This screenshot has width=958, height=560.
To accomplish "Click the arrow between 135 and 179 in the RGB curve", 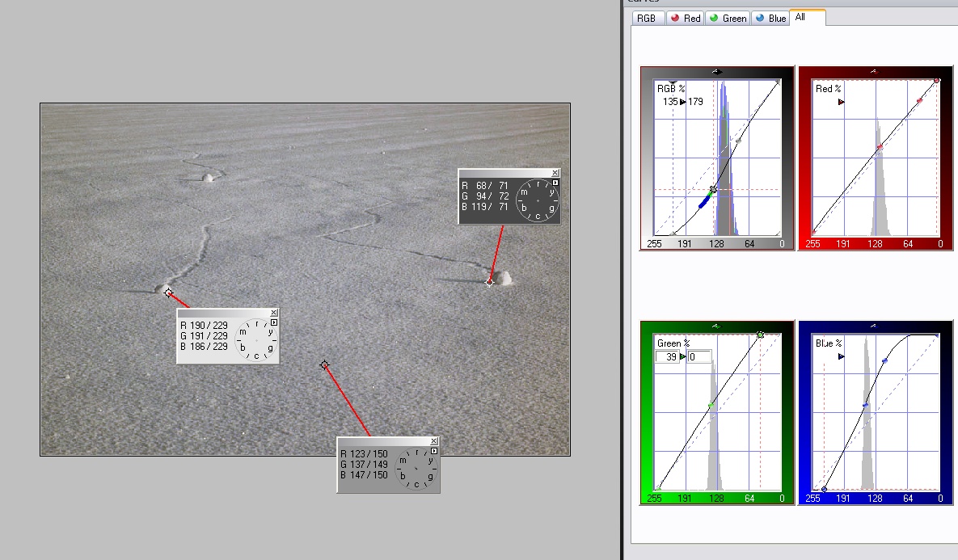I will (682, 102).
